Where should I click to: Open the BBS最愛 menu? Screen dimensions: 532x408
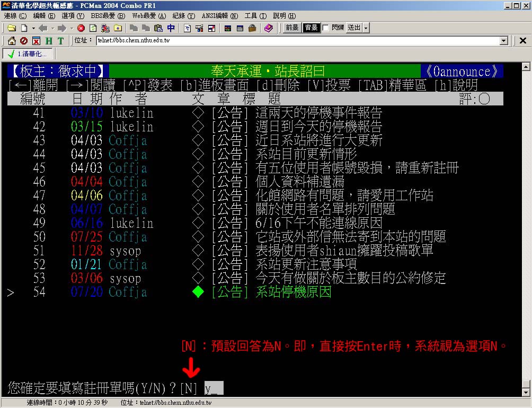coord(107,16)
